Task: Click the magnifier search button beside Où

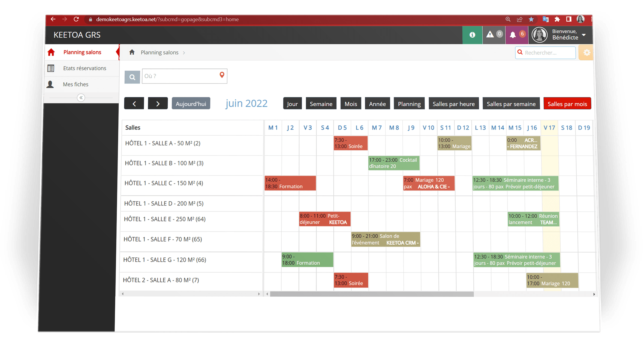Action: pyautogui.click(x=132, y=77)
